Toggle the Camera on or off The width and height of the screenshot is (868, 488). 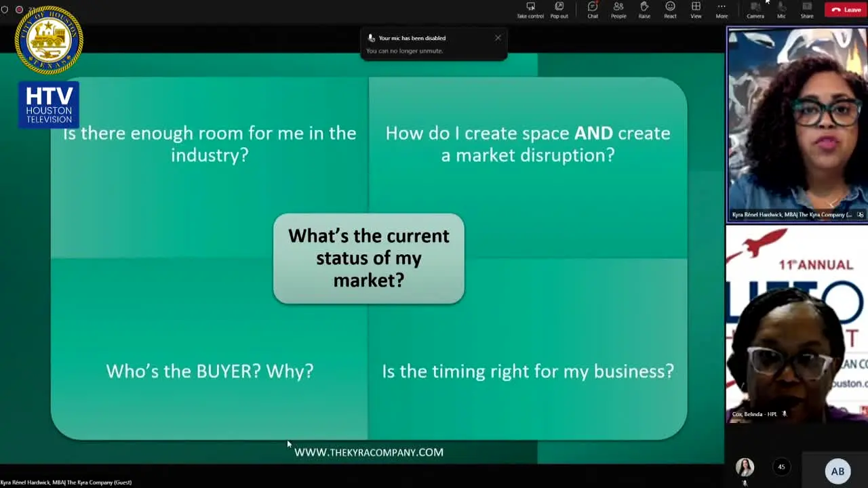click(755, 10)
